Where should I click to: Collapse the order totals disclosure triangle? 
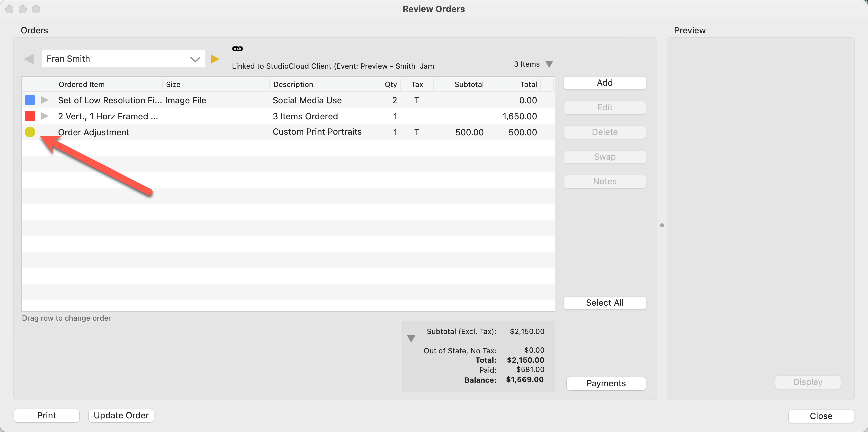[411, 338]
